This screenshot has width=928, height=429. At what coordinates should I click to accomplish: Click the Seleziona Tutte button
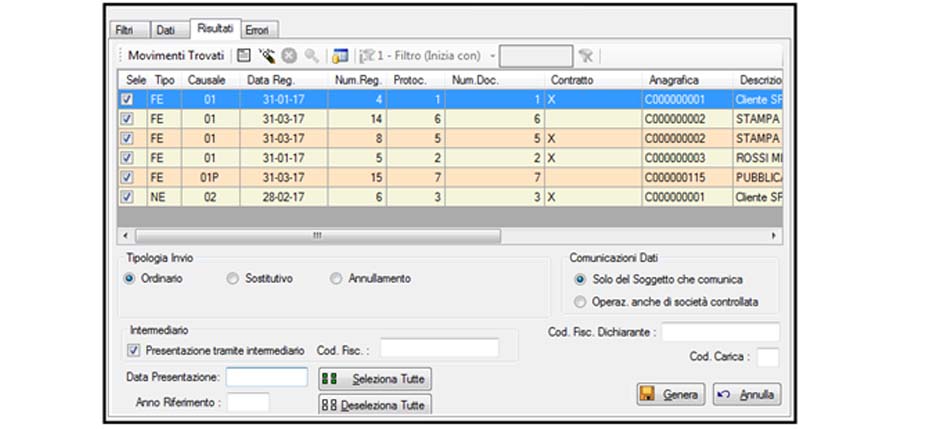tap(375, 379)
